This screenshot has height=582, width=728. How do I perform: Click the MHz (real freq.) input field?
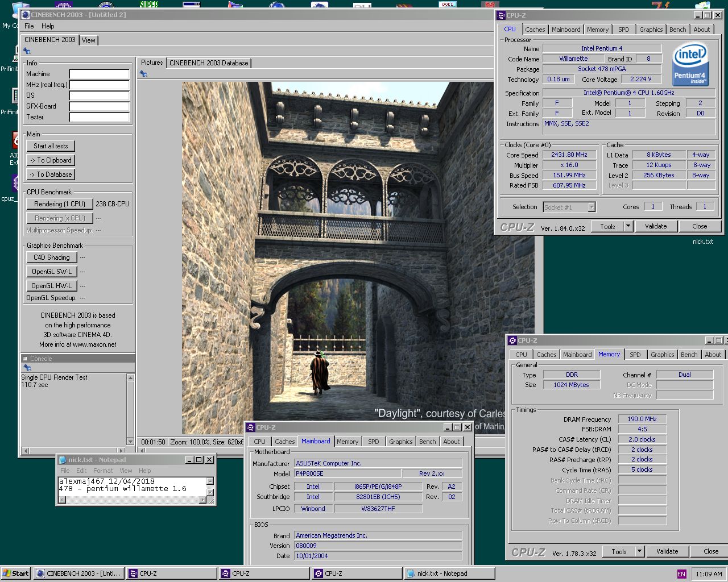tap(100, 85)
